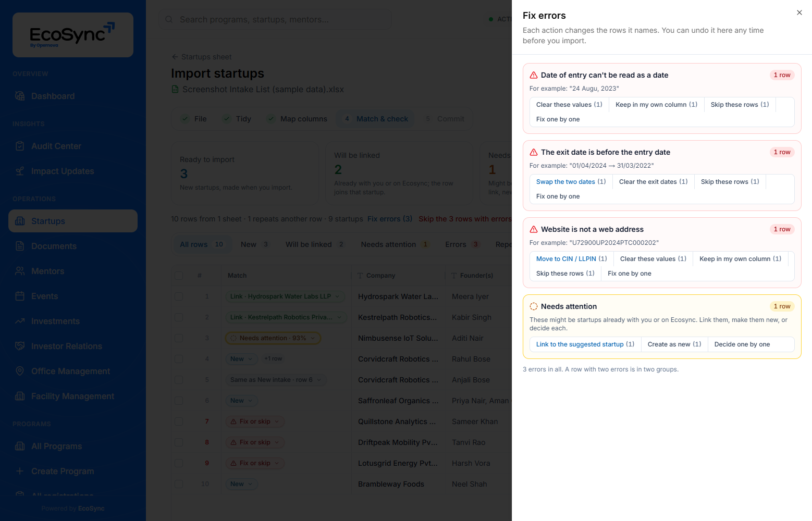
Task: Click the Fix errors (3) link
Action: 390,219
